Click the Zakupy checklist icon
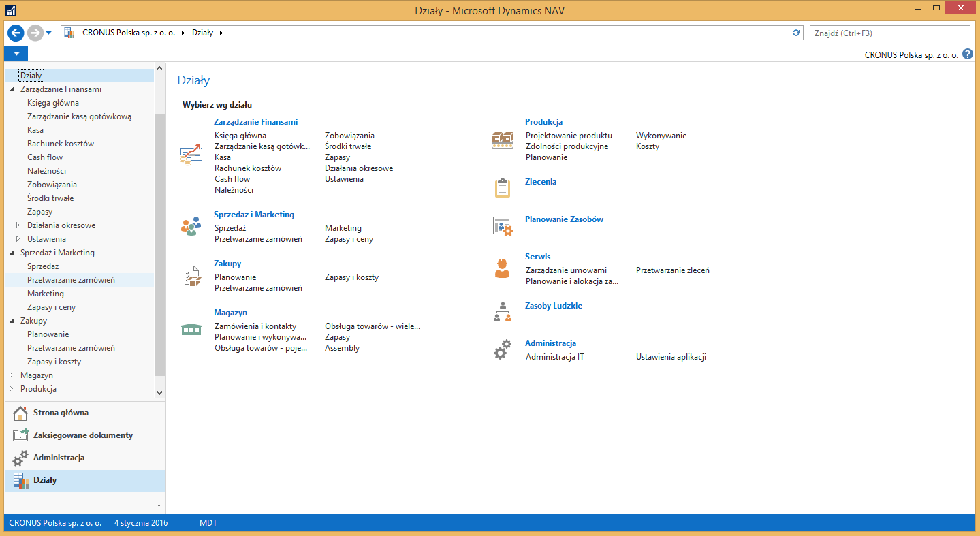Image resolution: width=980 pixels, height=536 pixels. click(192, 275)
